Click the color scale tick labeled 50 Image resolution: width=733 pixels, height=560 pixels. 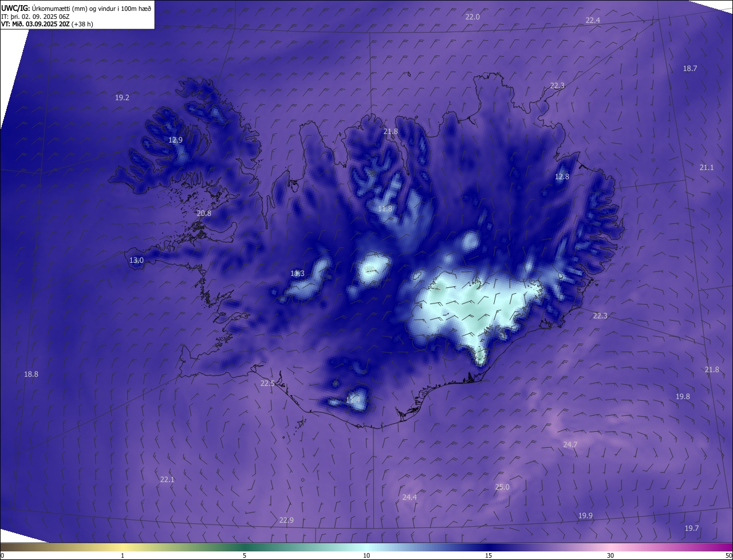click(x=728, y=555)
